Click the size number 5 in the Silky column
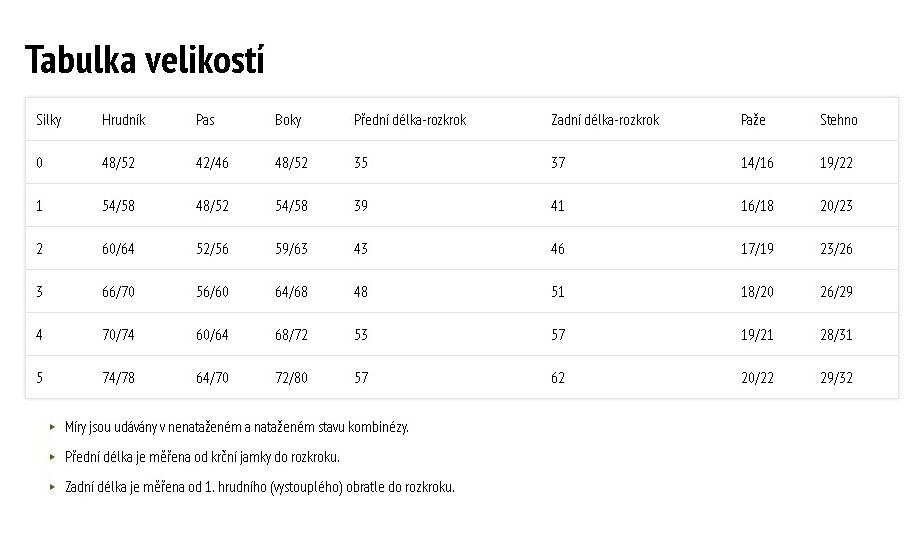The width and height of the screenshot is (920, 533). click(x=40, y=378)
